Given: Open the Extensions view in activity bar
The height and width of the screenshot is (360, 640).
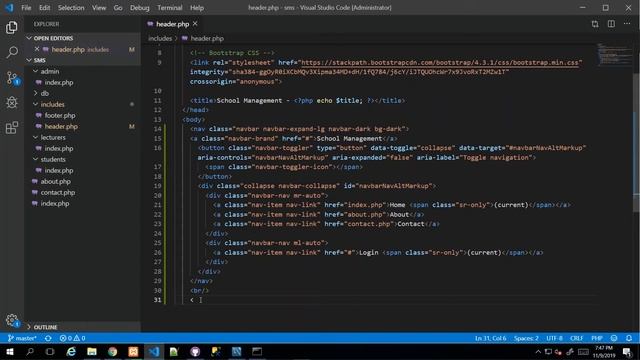Looking at the screenshot, I should pyautogui.click(x=12, y=127).
